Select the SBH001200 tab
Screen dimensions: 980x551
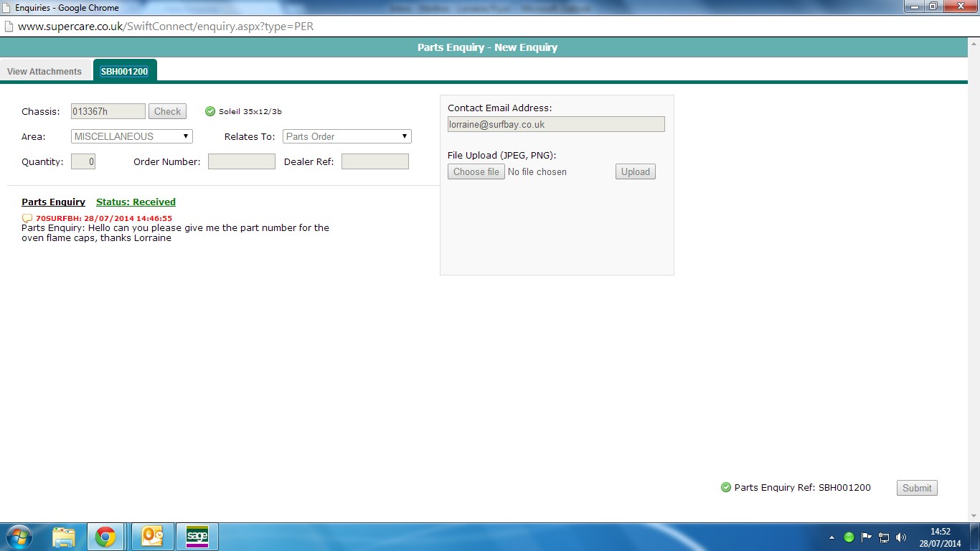[x=125, y=71]
